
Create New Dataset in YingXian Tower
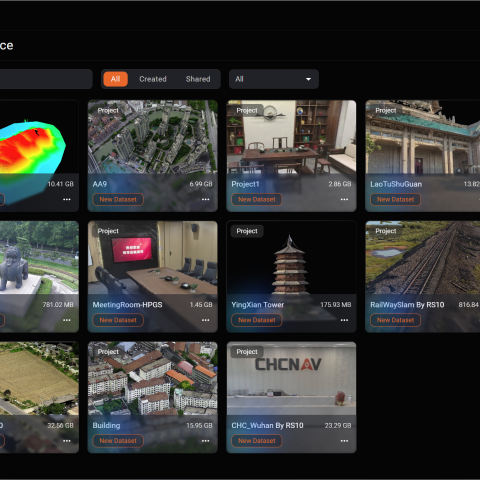(x=257, y=320)
